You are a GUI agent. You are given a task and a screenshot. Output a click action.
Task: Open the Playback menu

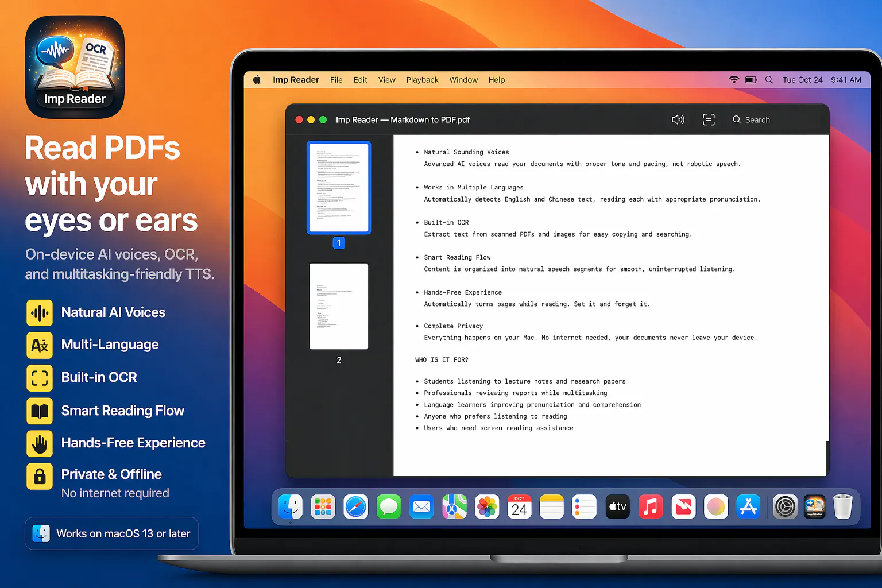click(422, 80)
